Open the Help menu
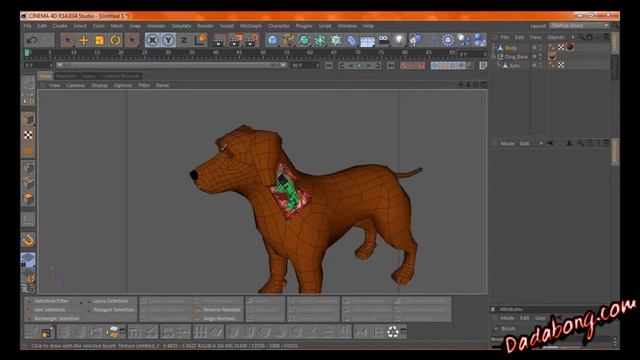Image resolution: width=640 pixels, height=360 pixels. (x=369, y=26)
